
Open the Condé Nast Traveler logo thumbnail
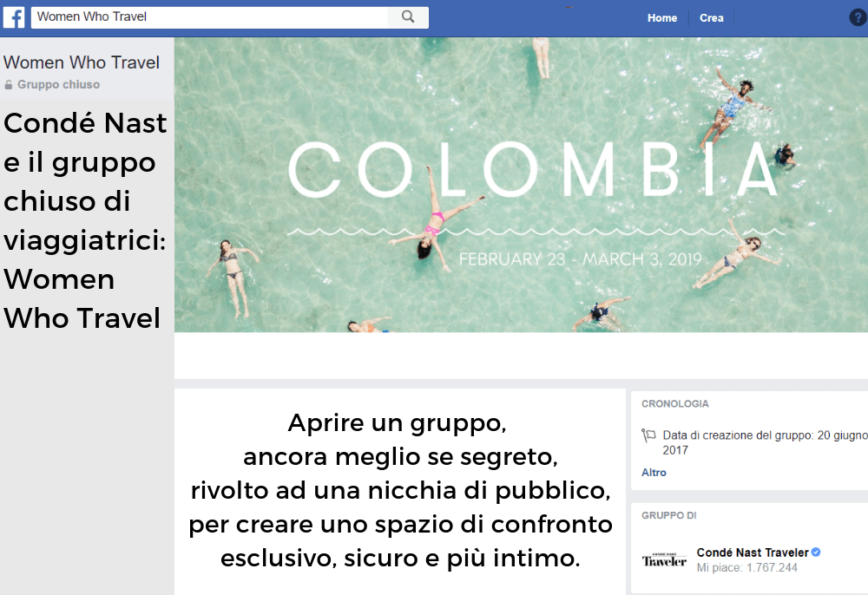tap(664, 560)
